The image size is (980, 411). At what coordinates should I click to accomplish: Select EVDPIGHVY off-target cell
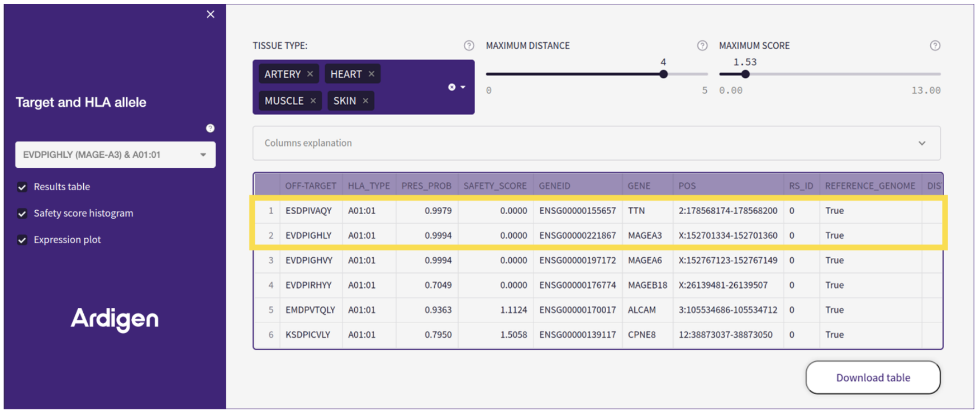click(x=311, y=261)
